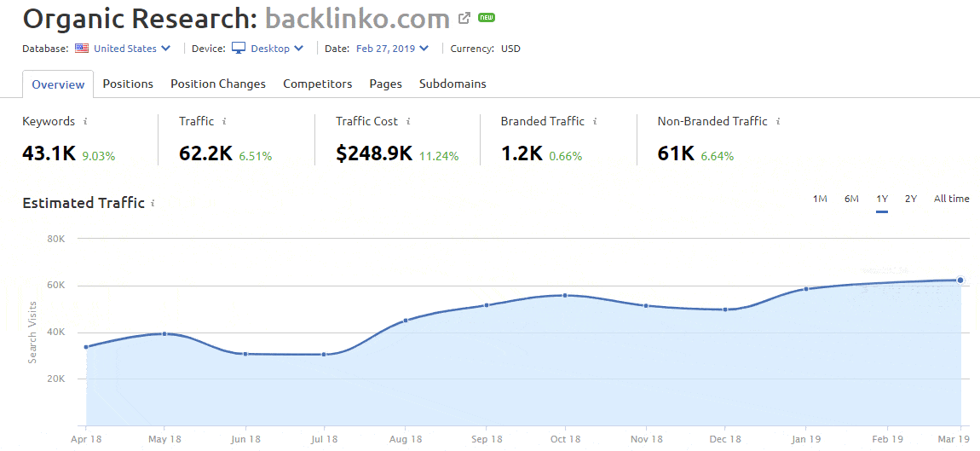Screen dimensions: 980x451
Task: Click the Jun 18 data point
Action: (x=245, y=354)
